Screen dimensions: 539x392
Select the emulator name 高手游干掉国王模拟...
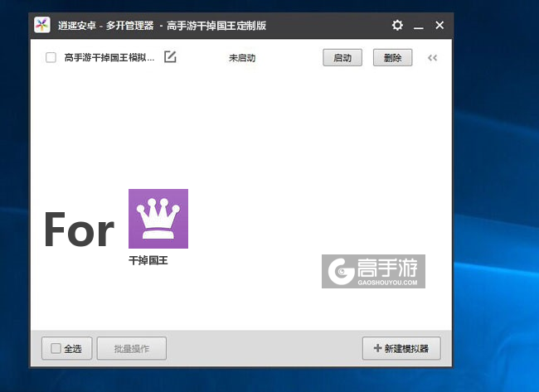(109, 57)
